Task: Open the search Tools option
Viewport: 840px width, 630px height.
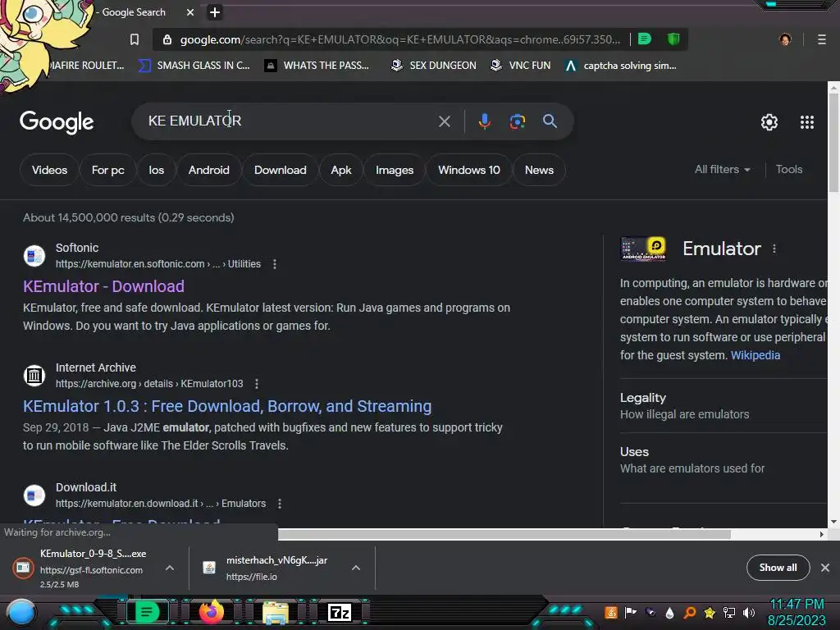Action: pyautogui.click(x=788, y=169)
